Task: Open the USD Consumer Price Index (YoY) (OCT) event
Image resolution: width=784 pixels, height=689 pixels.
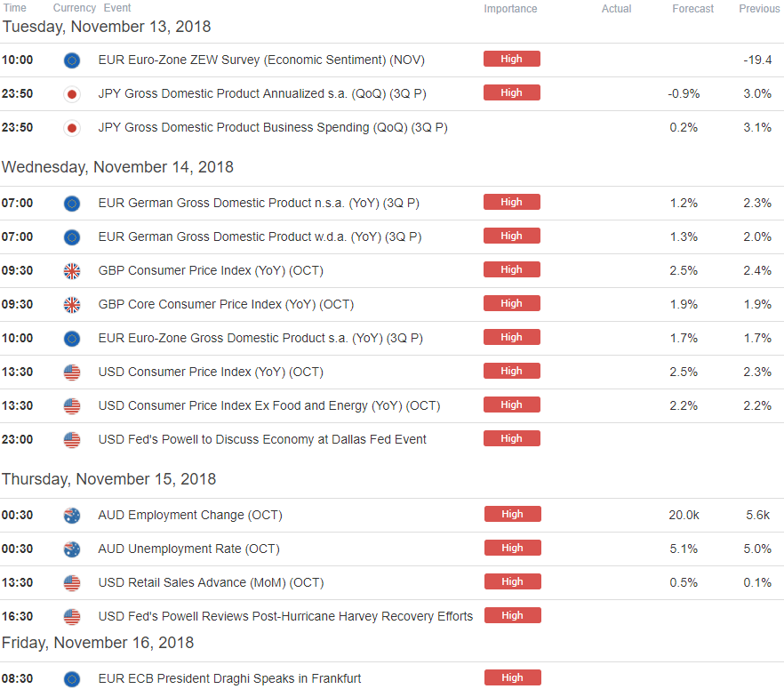Action: click(211, 372)
